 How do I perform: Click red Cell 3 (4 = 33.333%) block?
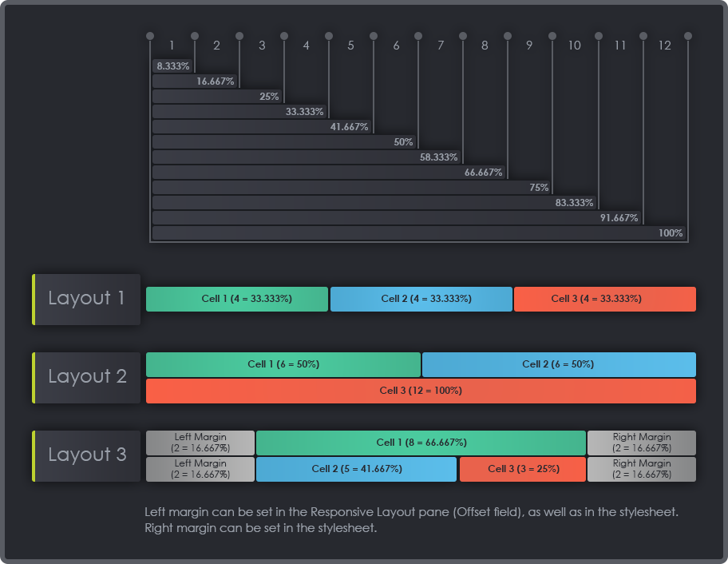click(x=605, y=299)
